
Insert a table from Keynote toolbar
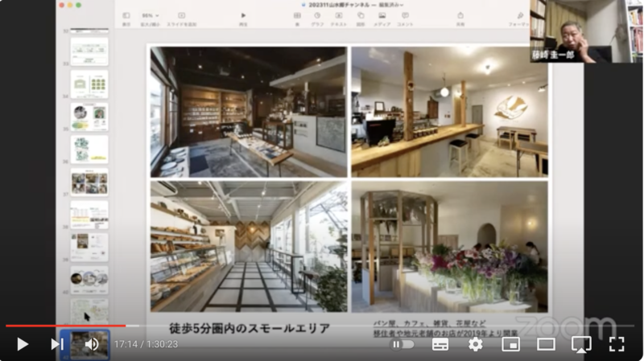tap(297, 16)
